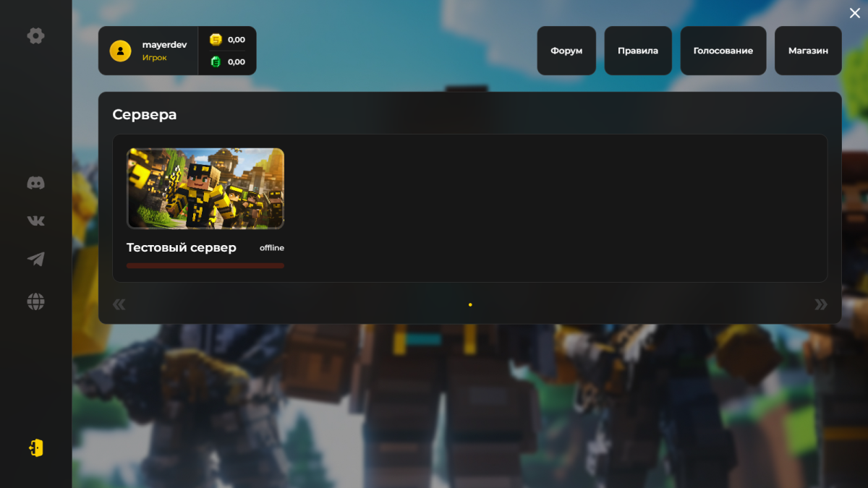The image size is (868, 488).
Task: Log out using the yellow exit icon
Action: 35,448
